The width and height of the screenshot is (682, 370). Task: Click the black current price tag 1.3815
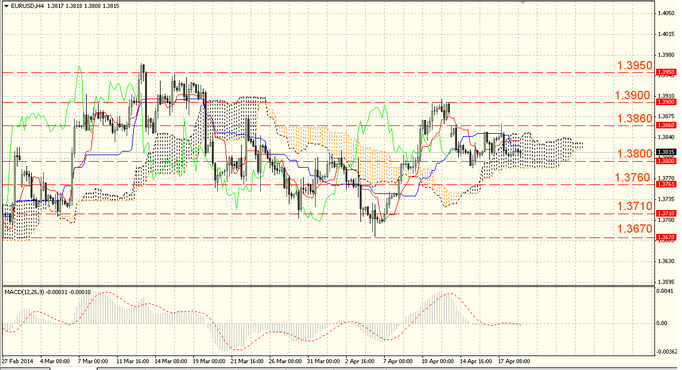[666, 152]
